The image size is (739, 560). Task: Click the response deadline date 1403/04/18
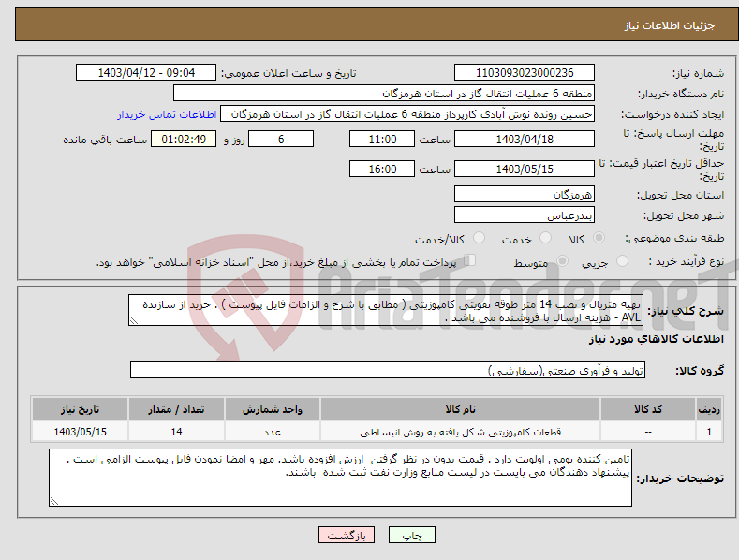(x=525, y=139)
